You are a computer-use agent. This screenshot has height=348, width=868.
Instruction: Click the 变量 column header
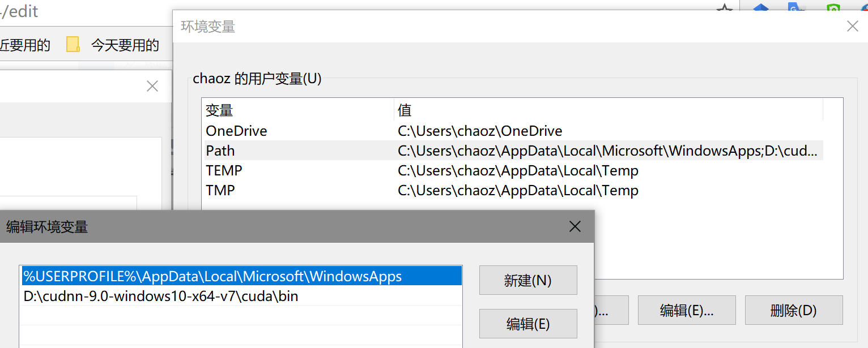tap(219, 110)
